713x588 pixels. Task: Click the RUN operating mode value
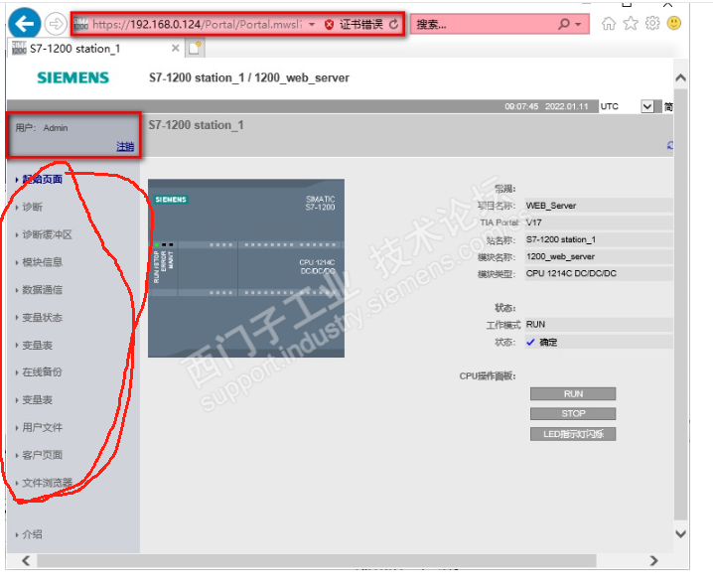point(535,324)
